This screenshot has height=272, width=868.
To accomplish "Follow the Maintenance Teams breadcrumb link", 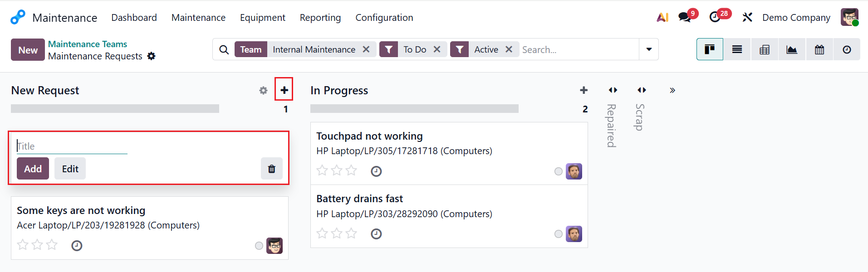I will [88, 44].
